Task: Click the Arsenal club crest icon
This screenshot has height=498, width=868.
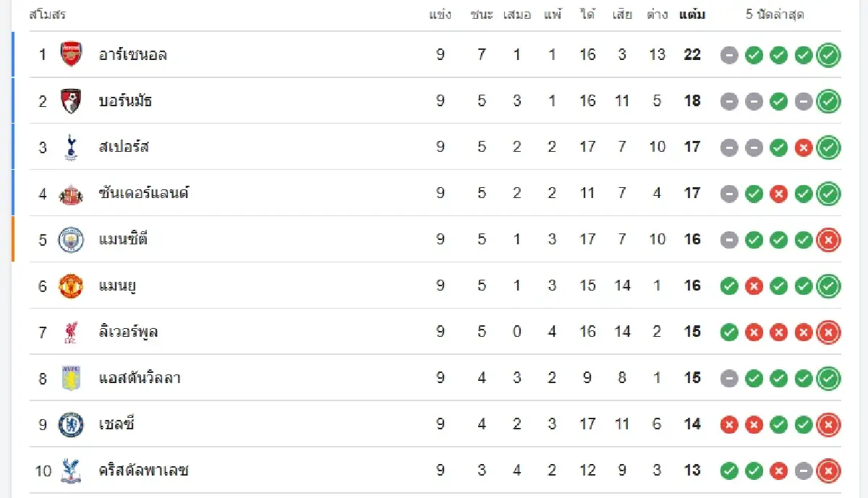Action: click(71, 54)
